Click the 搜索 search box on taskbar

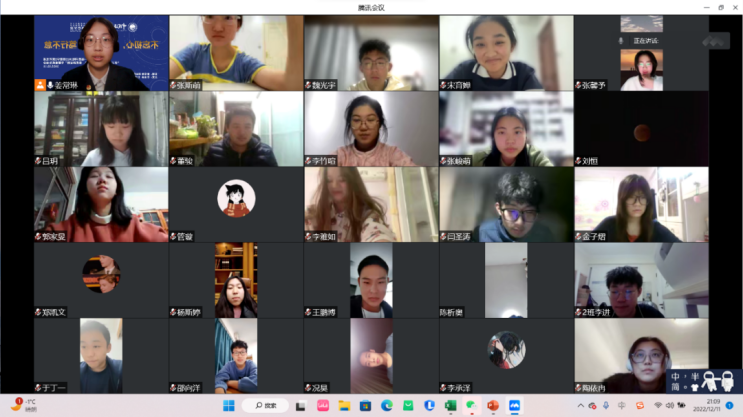[265, 405]
